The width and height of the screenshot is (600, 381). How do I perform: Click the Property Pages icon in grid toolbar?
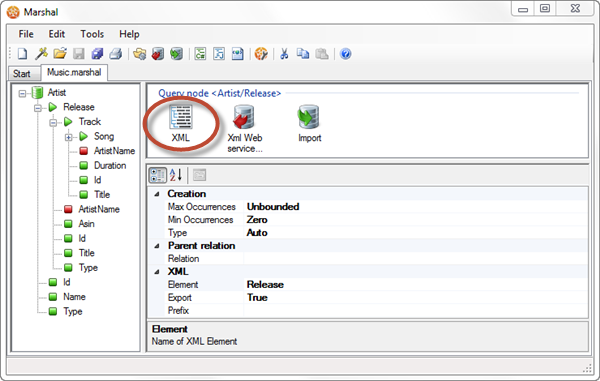pyautogui.click(x=199, y=175)
